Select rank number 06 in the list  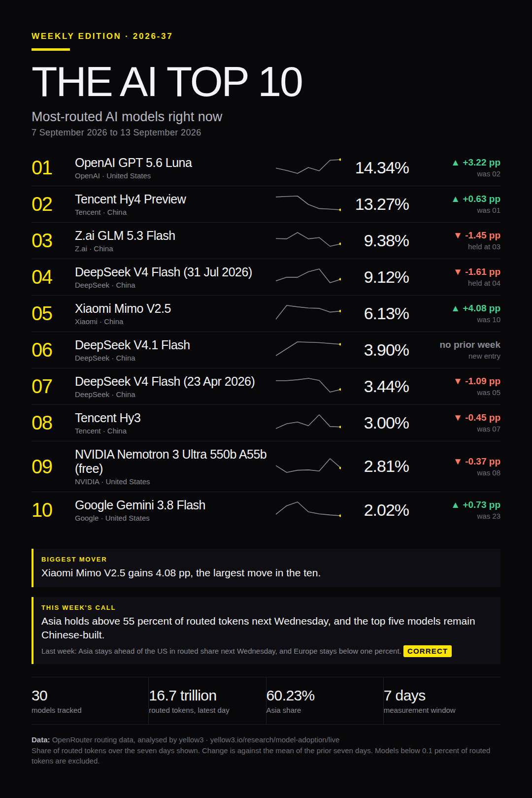pos(42,350)
